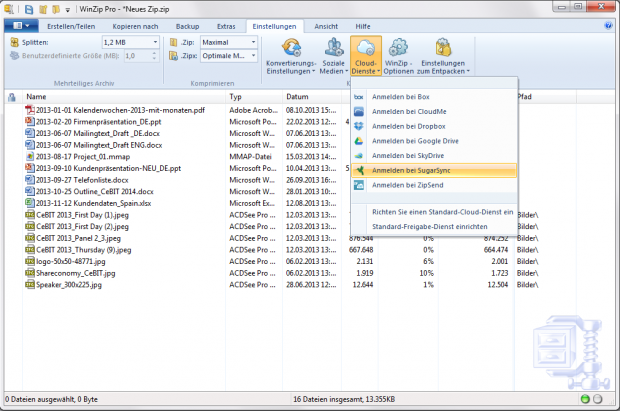Select file CeBIT 2013_First Day (1).jpeg
The image size is (620, 411).
click(x=82, y=215)
